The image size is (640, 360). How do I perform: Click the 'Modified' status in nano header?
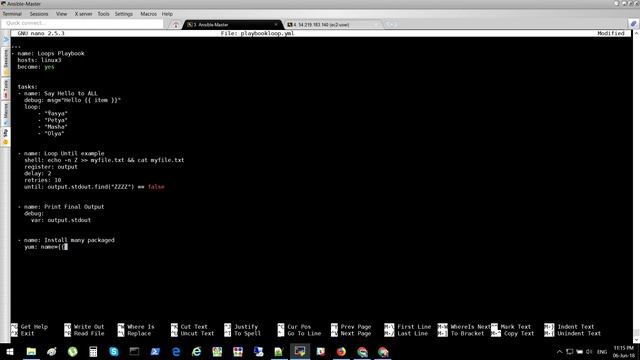[x=611, y=33]
